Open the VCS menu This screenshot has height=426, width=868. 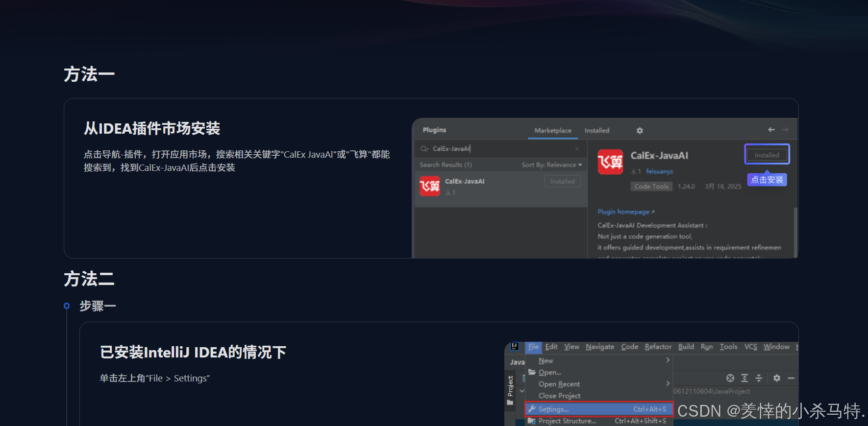click(751, 347)
